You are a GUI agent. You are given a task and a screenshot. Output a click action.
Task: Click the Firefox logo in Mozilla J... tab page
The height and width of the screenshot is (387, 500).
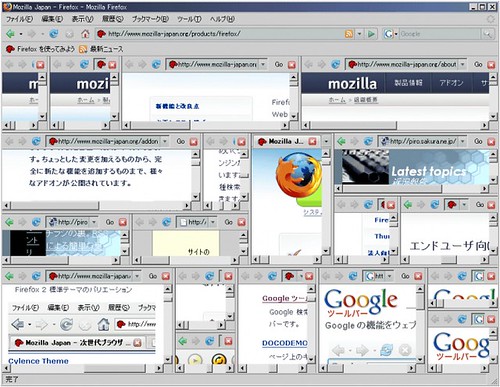[x=299, y=174]
